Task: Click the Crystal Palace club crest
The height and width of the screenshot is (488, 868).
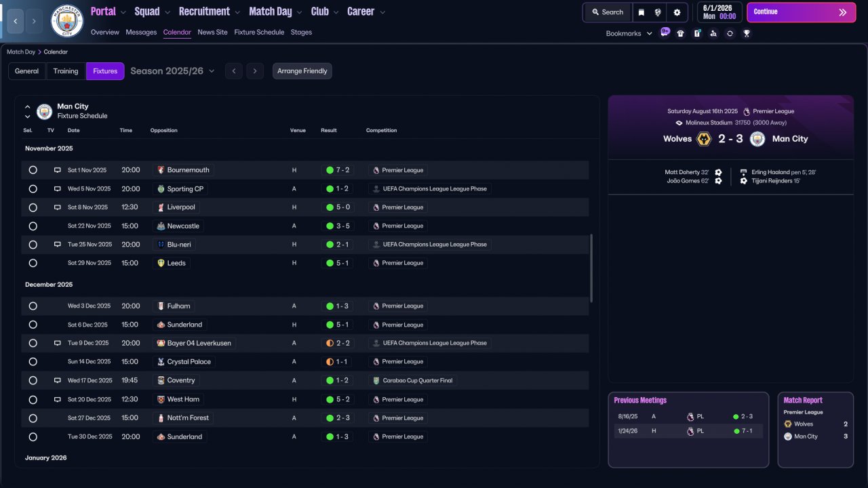Action: [161, 362]
